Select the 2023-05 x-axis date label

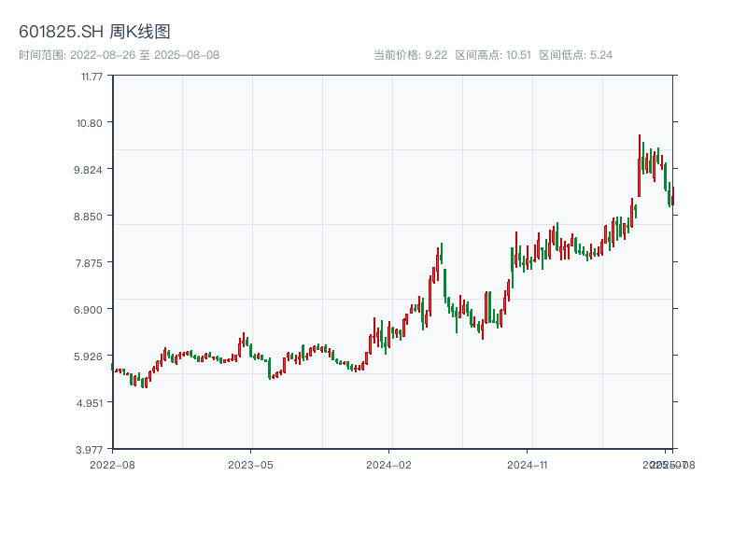250,464
